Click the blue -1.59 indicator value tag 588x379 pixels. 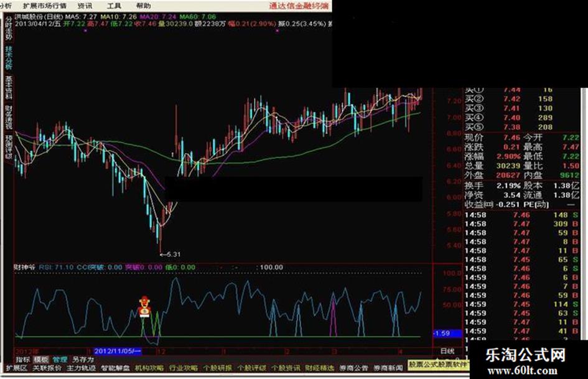447,333
